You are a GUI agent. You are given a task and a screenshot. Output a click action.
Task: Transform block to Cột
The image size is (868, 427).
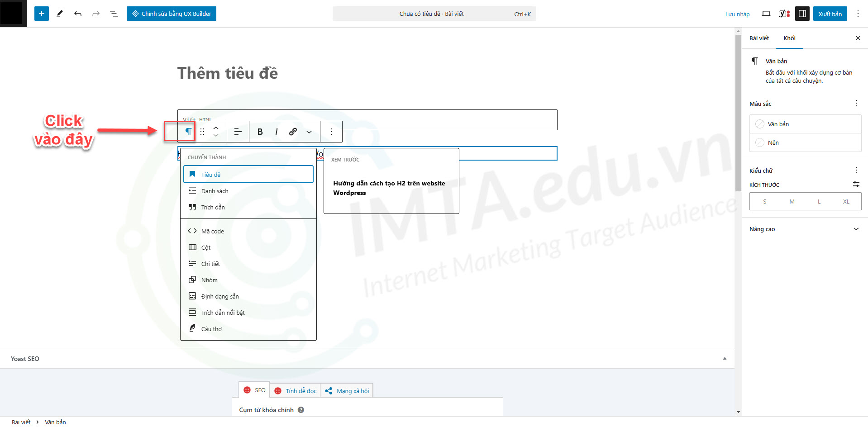click(248, 247)
